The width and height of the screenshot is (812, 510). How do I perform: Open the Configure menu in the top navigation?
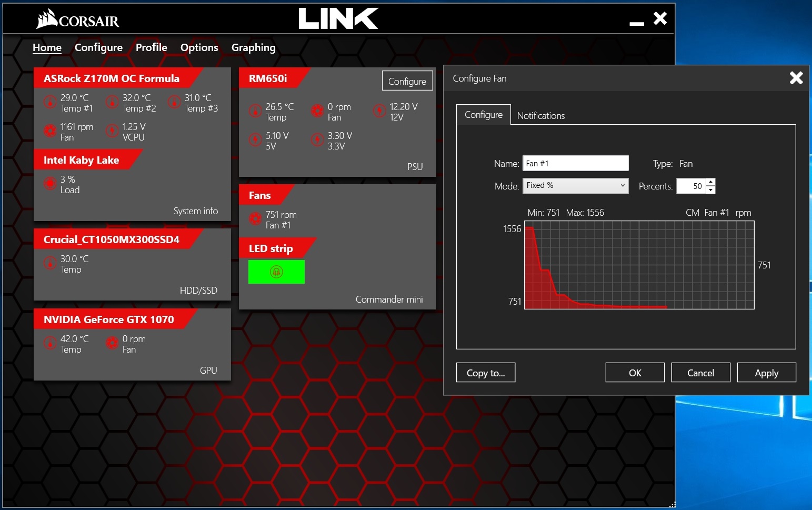(x=98, y=47)
